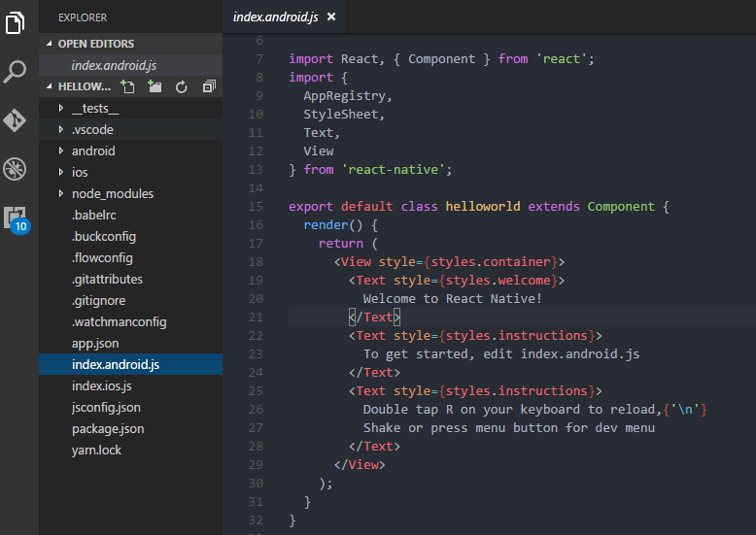Close the index.android.js editor tab
756x535 pixels.
(331, 17)
